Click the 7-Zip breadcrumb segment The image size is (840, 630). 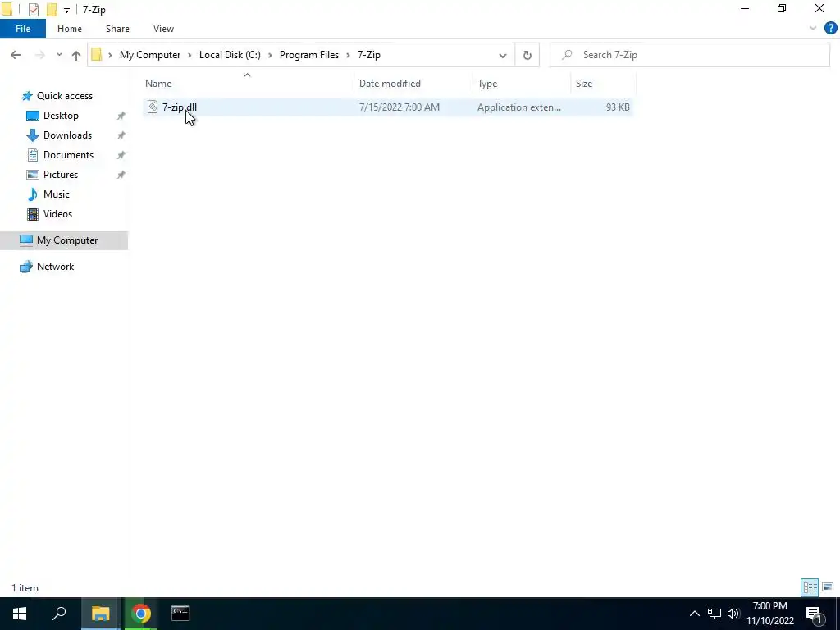coord(369,55)
